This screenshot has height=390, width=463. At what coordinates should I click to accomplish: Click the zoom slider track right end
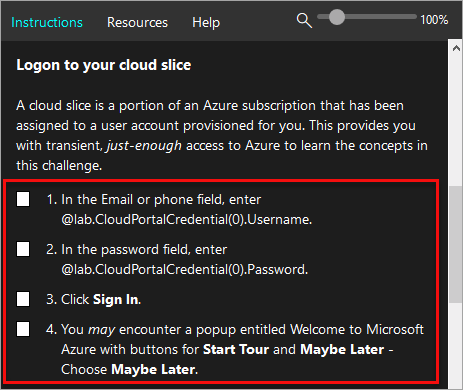(413, 17)
